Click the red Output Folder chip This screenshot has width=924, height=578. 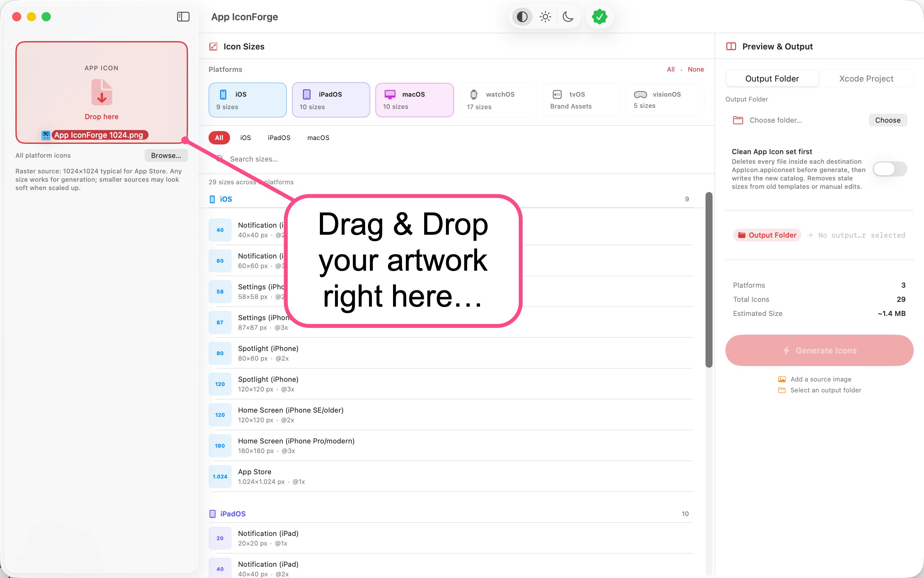pos(767,235)
